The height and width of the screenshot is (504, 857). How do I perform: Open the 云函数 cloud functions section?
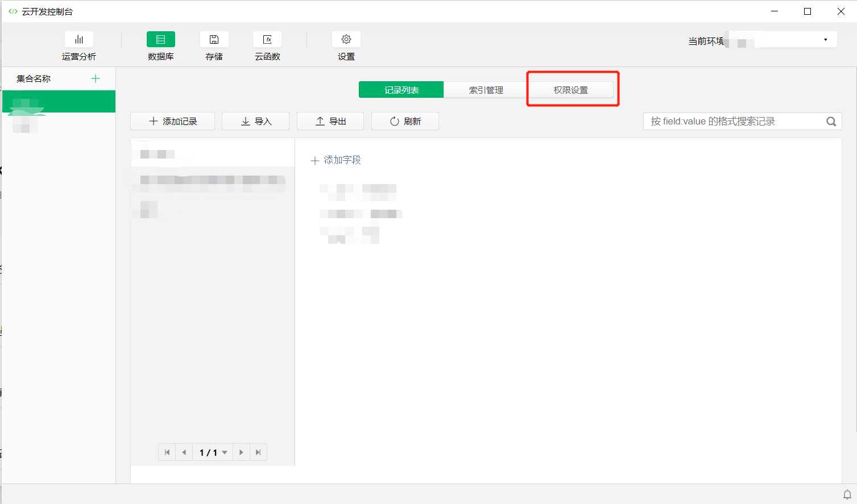pyautogui.click(x=268, y=46)
